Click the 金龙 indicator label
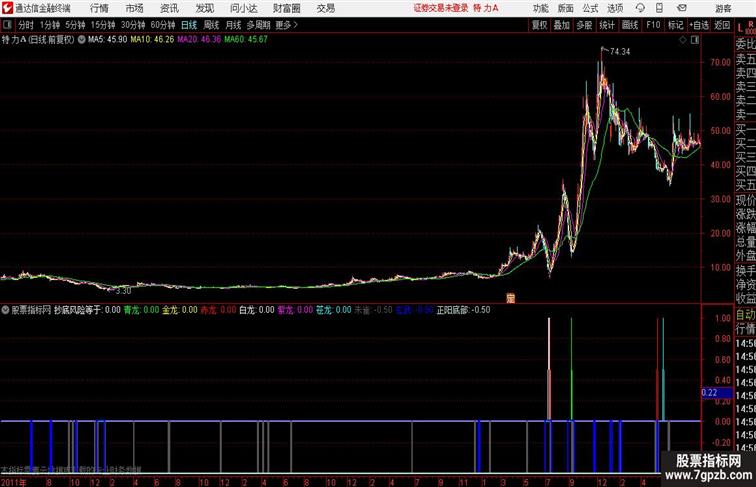 coord(180,310)
